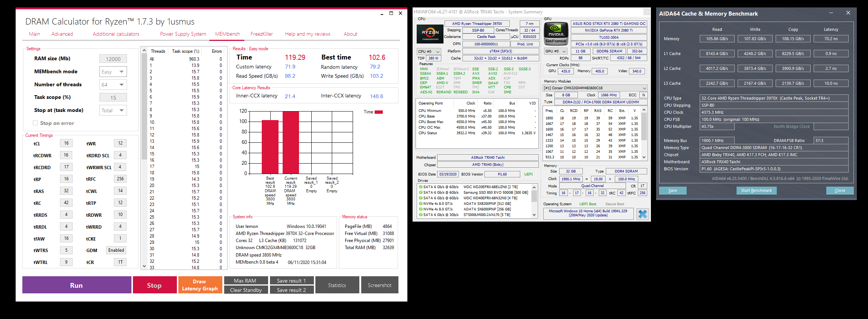
Task: Open the Number of threads dropdown
Action: pos(113,85)
